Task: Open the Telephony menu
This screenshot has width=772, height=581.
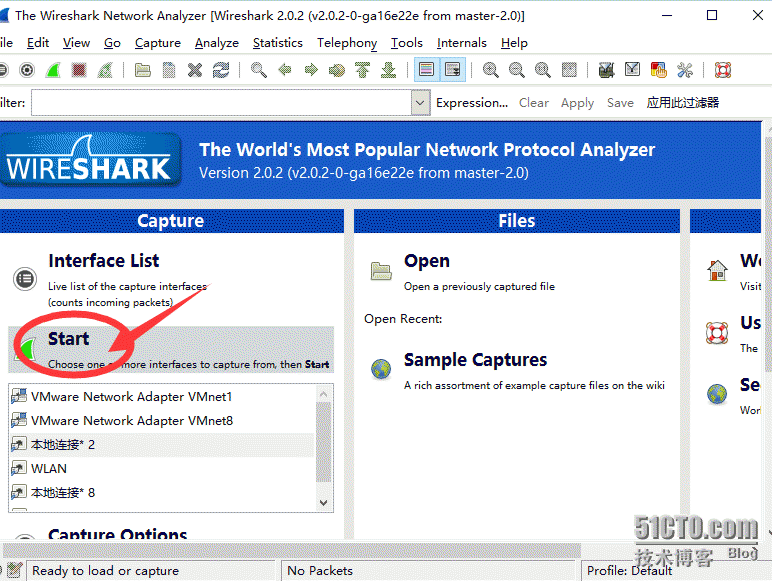Action: pos(347,43)
